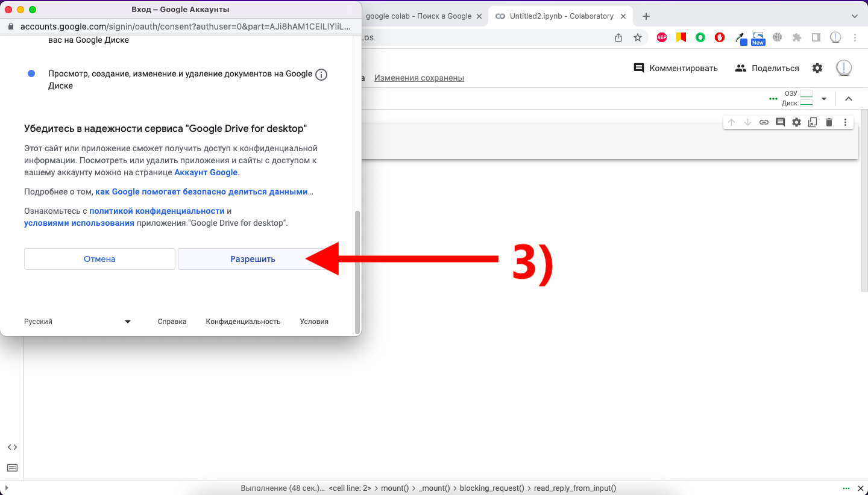Screen dimensions: 868x495
Task: Click the green busy dots in the status bar
Action: [846, 488]
